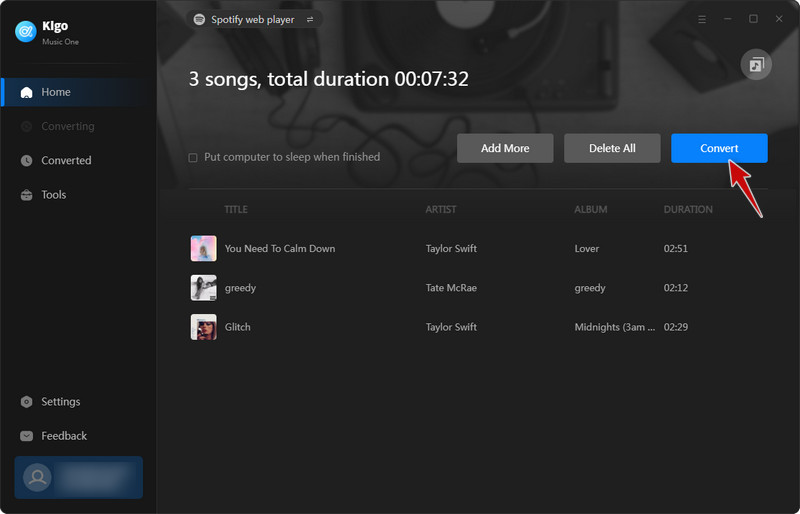Click the Add More button

click(x=505, y=148)
